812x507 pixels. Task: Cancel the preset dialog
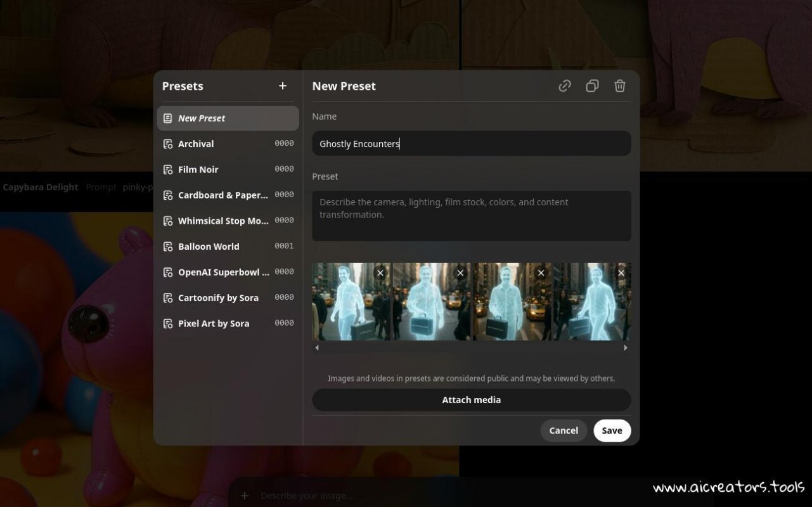(563, 430)
